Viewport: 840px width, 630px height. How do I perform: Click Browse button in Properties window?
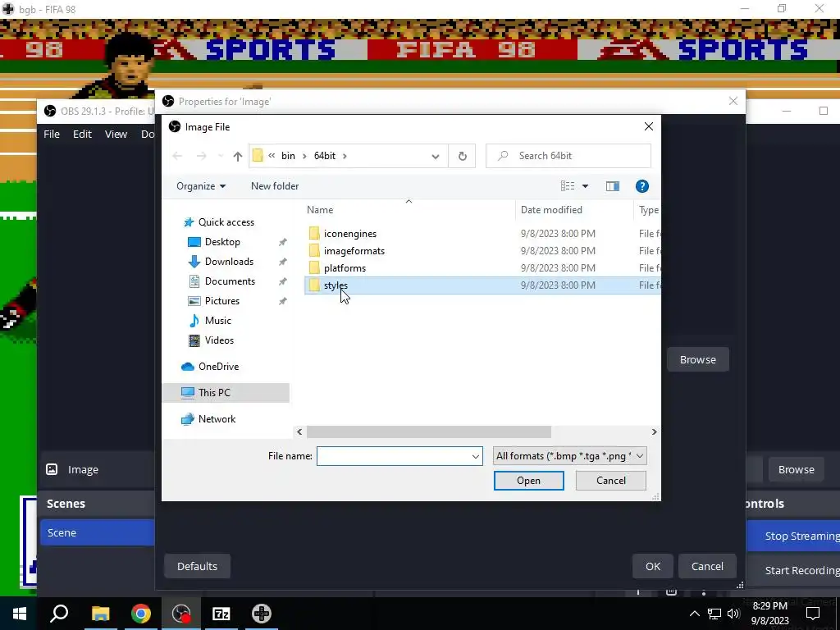[697, 359]
